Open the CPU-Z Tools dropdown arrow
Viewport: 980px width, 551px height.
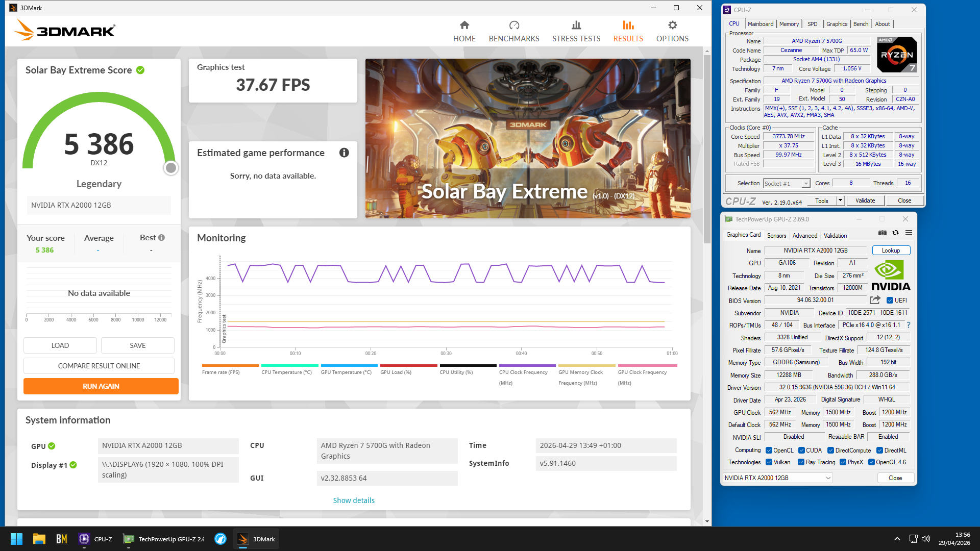point(840,201)
